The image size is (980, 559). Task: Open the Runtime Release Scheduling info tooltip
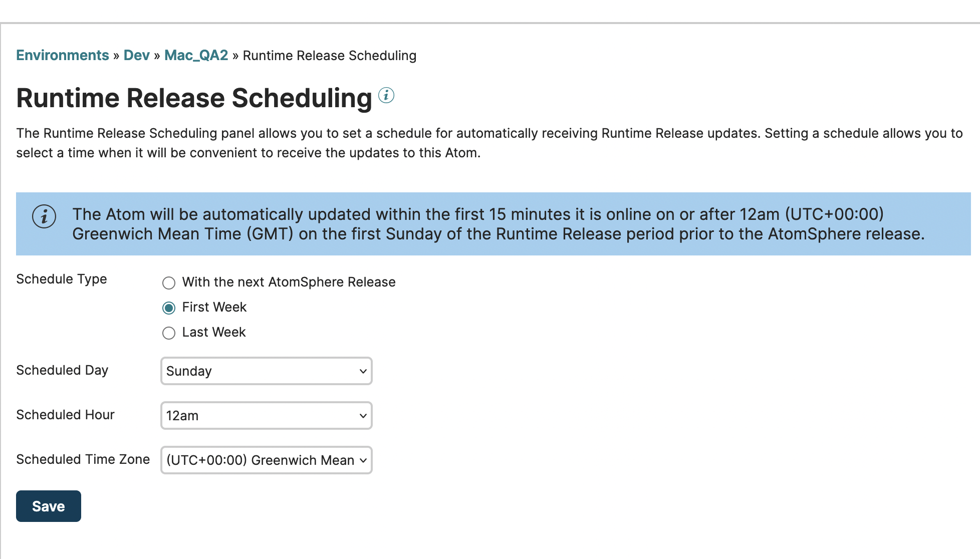(x=386, y=95)
